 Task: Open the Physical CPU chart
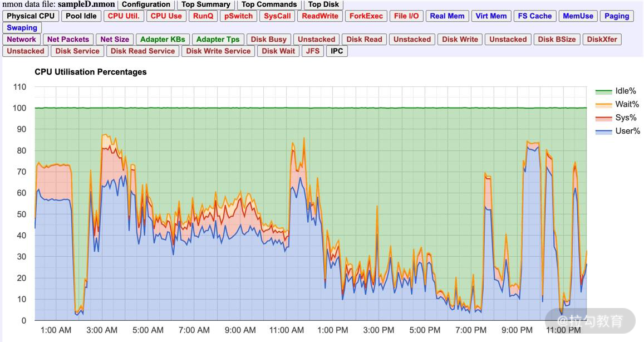pyautogui.click(x=31, y=16)
